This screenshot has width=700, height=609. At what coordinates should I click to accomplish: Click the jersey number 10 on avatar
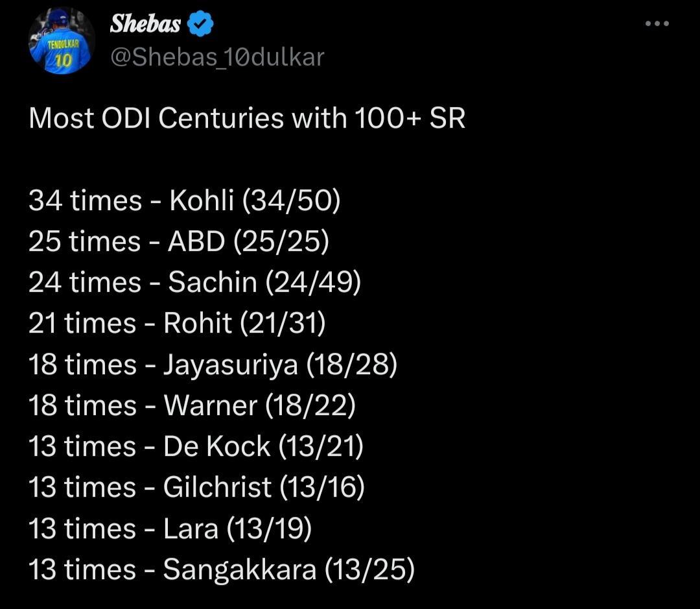click(62, 60)
